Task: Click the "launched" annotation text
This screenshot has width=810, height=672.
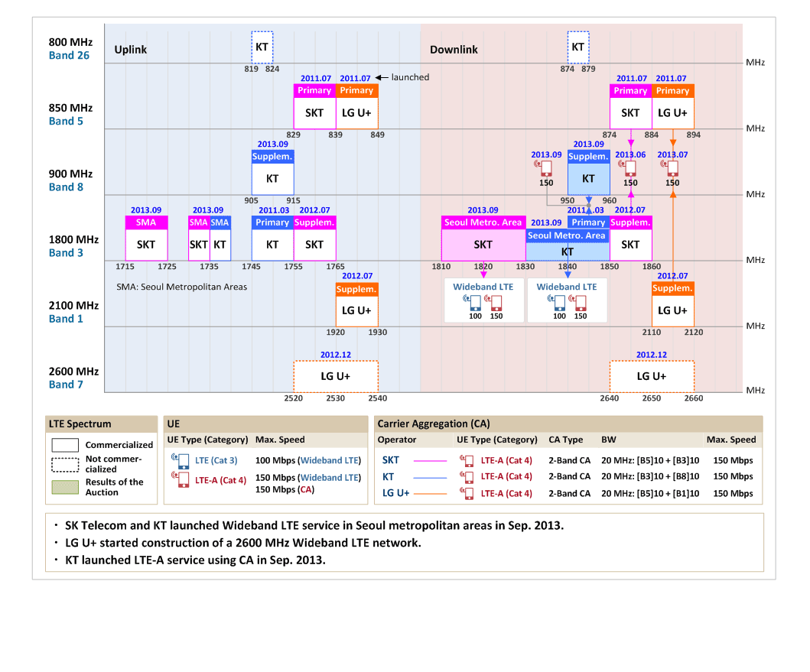Action: click(x=410, y=77)
